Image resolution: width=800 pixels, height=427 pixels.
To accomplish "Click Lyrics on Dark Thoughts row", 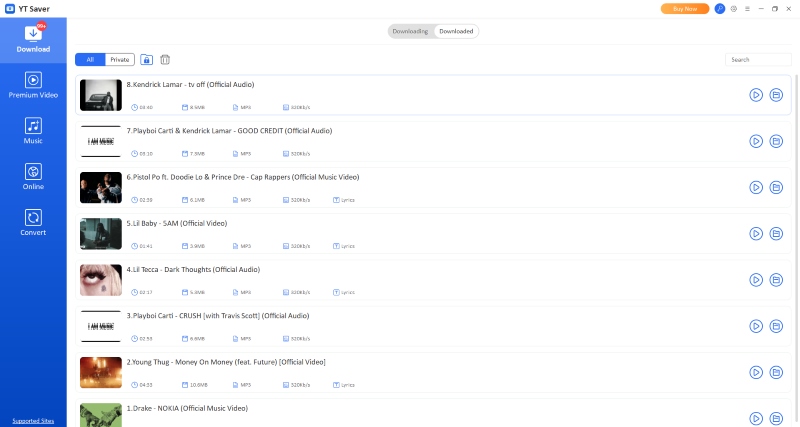I will coord(344,292).
